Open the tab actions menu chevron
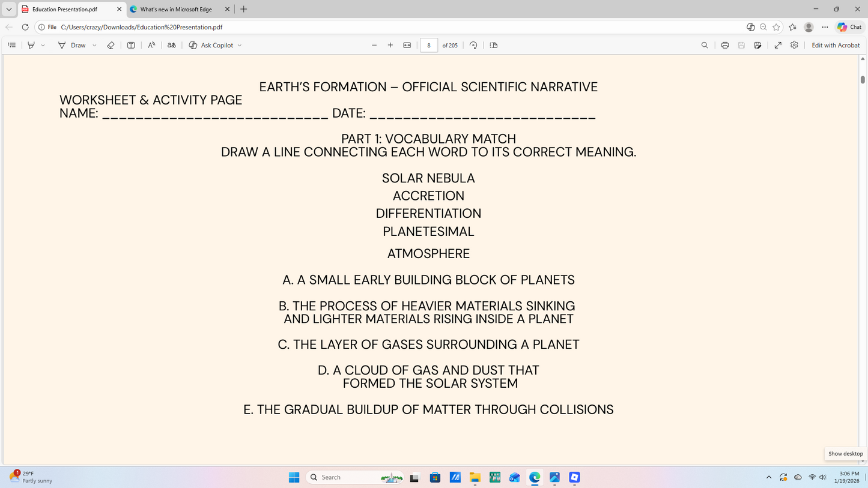 click(8, 9)
